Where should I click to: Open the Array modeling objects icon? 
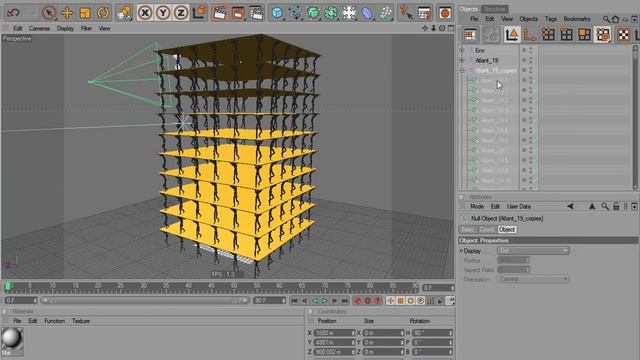tap(331, 13)
